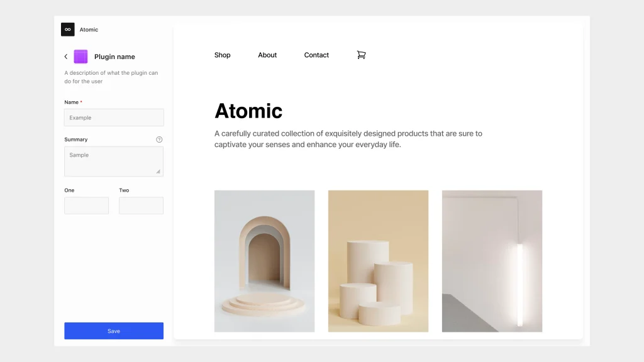The image size is (644, 362).
Task: Click the Summary textarea resize handle icon
Action: click(x=159, y=170)
